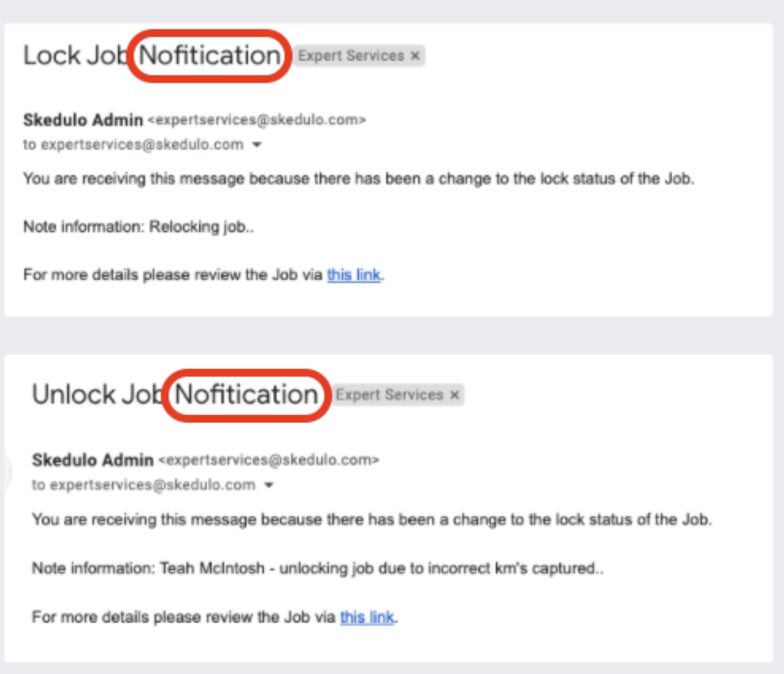This screenshot has height=674, width=784.
Task: Click the Lock Job Nofitication subject heading
Action: coord(152,56)
